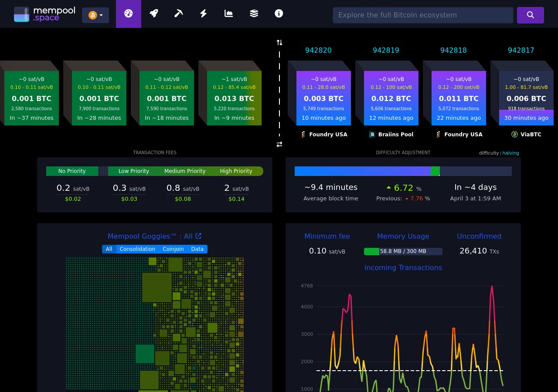
Task: Switch to the Coinjoin filter tab
Action: [x=173, y=249]
